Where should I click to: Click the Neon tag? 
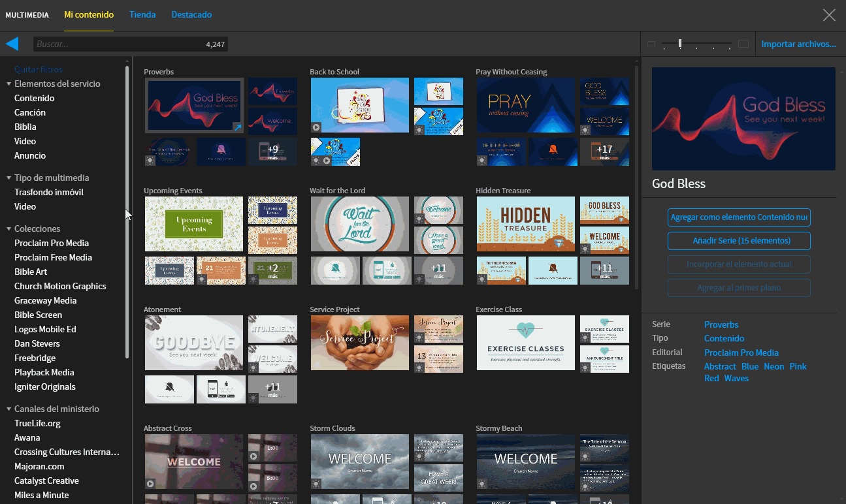click(x=773, y=366)
